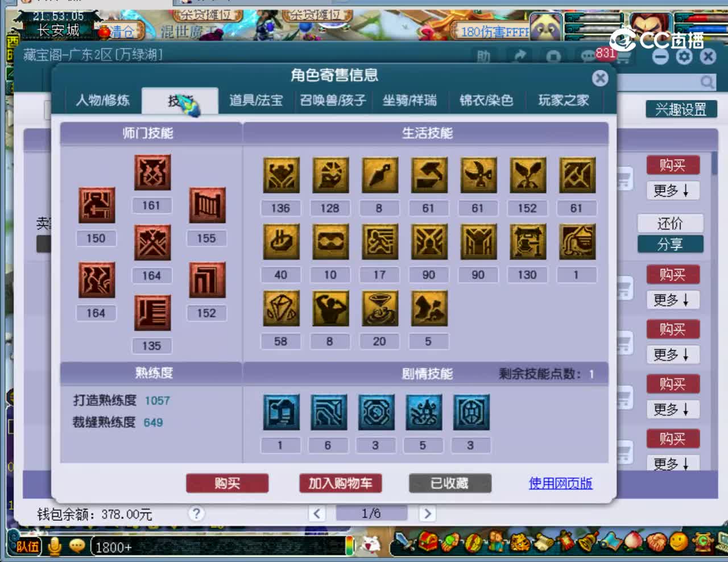Image resolution: width=728 pixels, height=562 pixels.
Task: Select the story skill icon with level 6
Action: 329,412
